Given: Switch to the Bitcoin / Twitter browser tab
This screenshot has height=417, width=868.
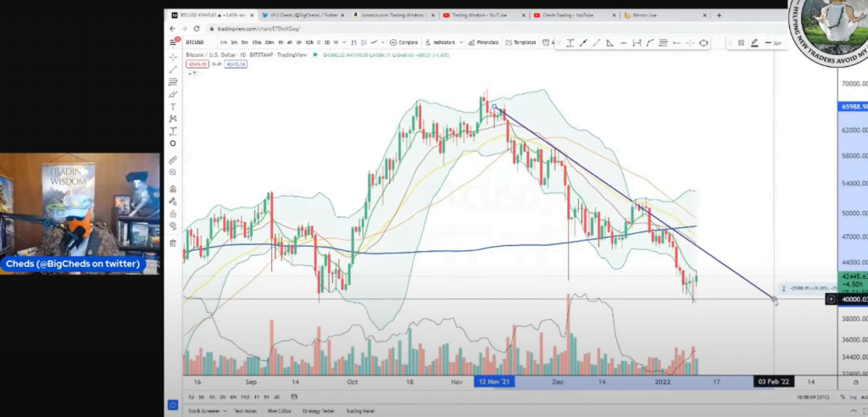Looking at the screenshot, I should click(x=303, y=15).
